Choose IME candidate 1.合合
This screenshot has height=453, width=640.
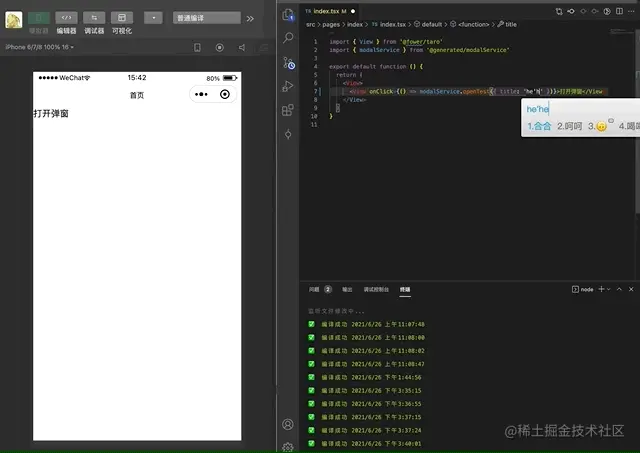point(539,126)
